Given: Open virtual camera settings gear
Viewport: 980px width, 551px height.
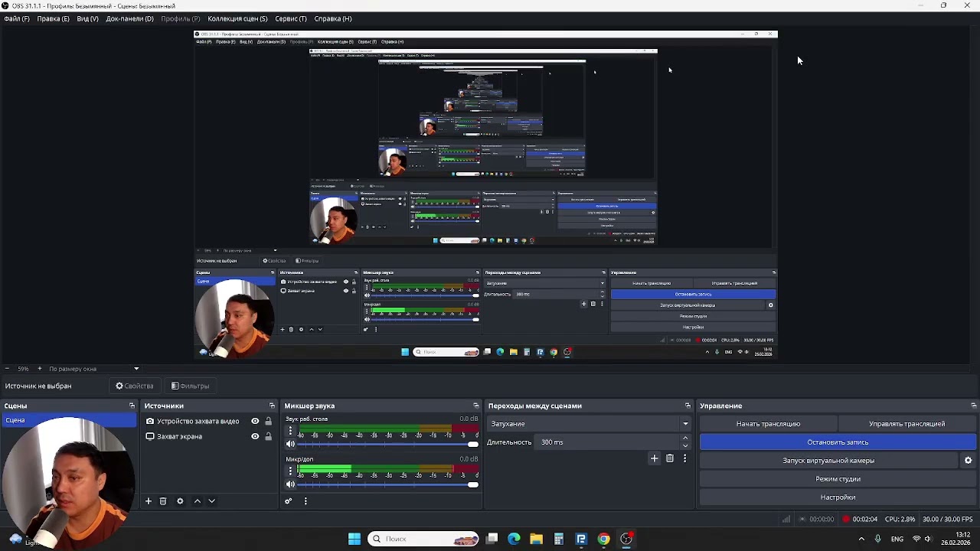Looking at the screenshot, I should tap(968, 461).
